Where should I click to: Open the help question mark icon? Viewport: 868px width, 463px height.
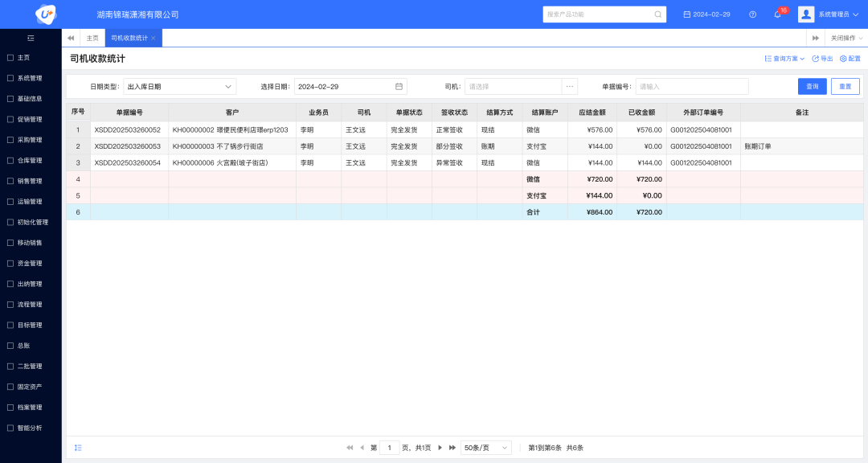(752, 14)
